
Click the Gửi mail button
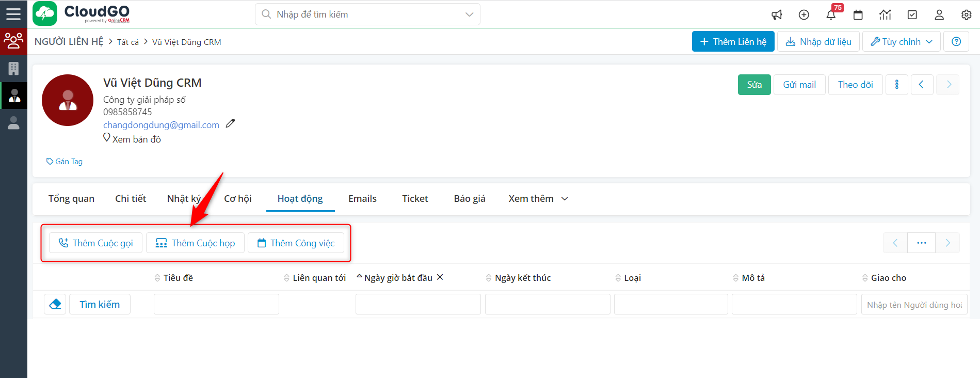click(799, 85)
